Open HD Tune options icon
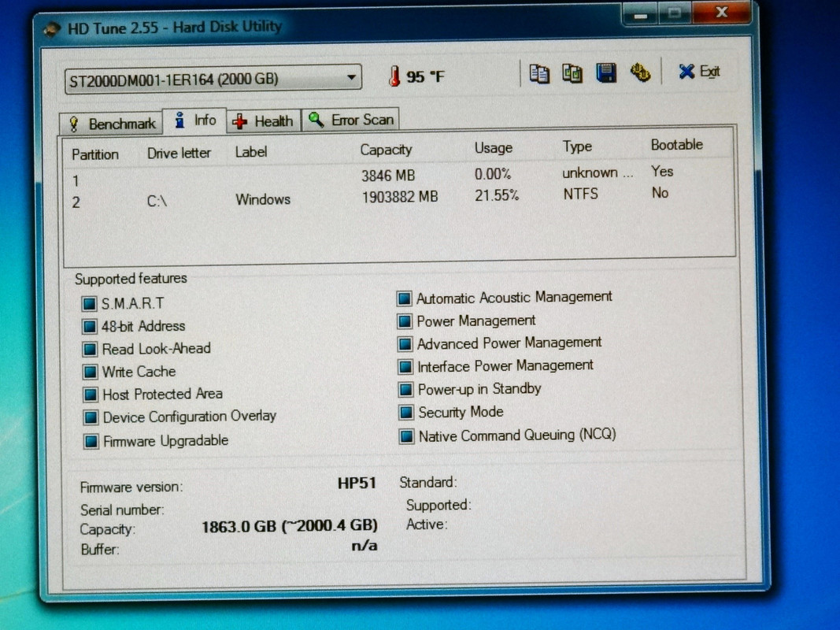 click(639, 72)
